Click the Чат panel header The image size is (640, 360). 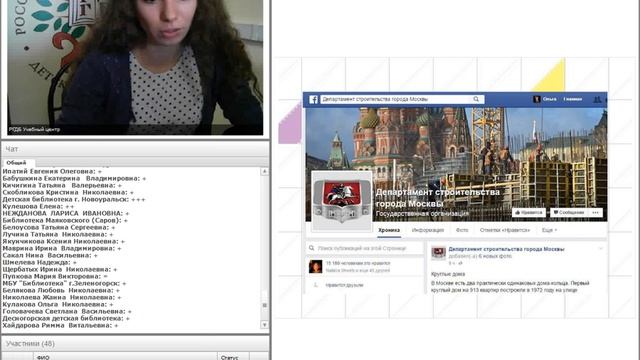click(135, 149)
